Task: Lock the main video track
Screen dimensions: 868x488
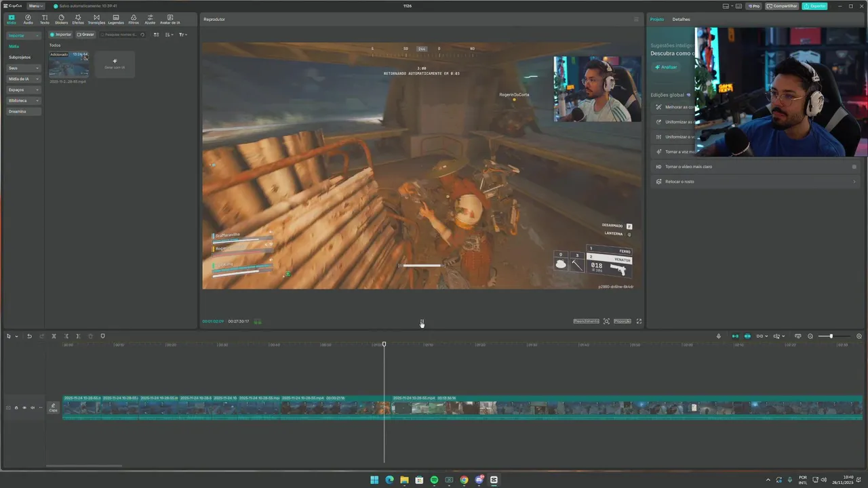Action: click(x=16, y=407)
